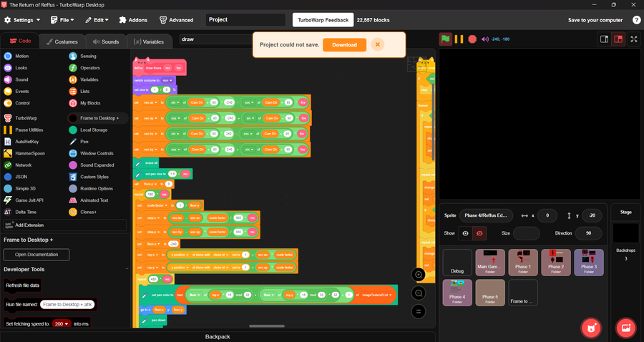Collapse the Developer Tools section
This screenshot has height=342, width=644.
[x=127, y=269]
